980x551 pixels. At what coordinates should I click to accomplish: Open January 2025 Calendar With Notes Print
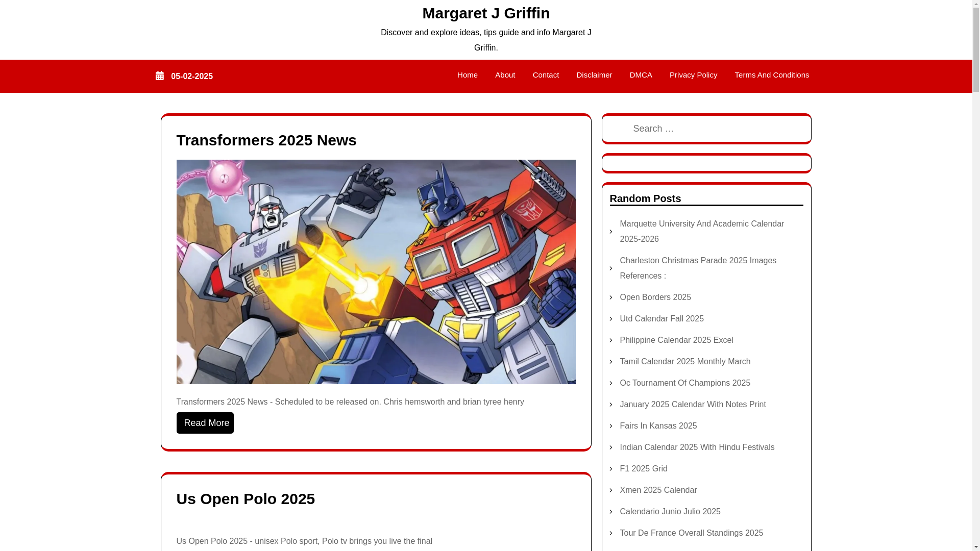pos(693,405)
